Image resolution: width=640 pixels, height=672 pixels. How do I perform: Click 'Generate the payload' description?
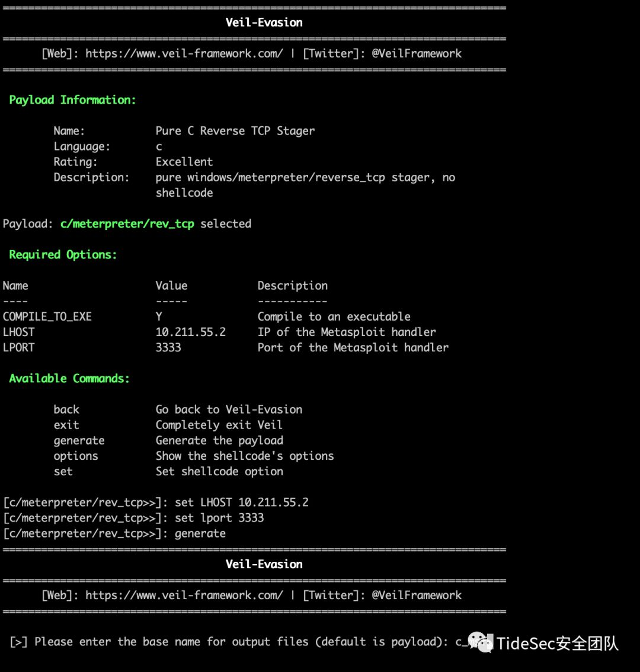click(x=219, y=440)
